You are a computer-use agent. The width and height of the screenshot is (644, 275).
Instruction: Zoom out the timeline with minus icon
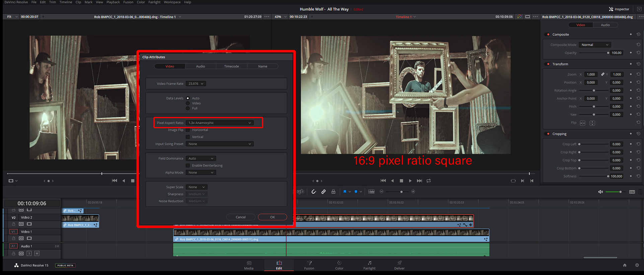[381, 192]
